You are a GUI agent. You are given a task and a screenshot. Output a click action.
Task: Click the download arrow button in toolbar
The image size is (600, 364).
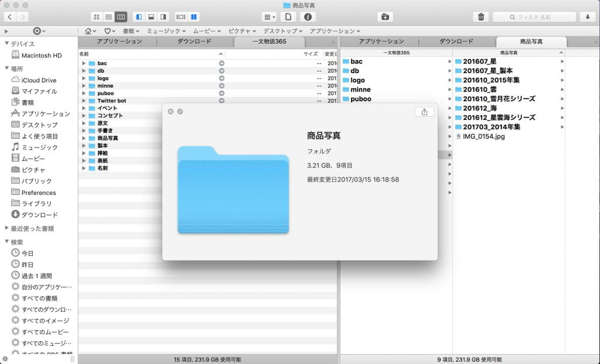coord(587,17)
